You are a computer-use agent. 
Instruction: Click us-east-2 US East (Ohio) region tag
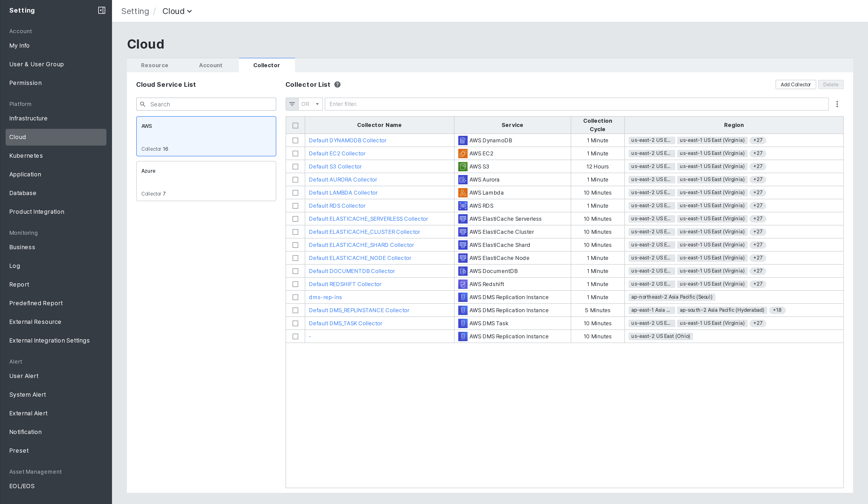point(660,336)
